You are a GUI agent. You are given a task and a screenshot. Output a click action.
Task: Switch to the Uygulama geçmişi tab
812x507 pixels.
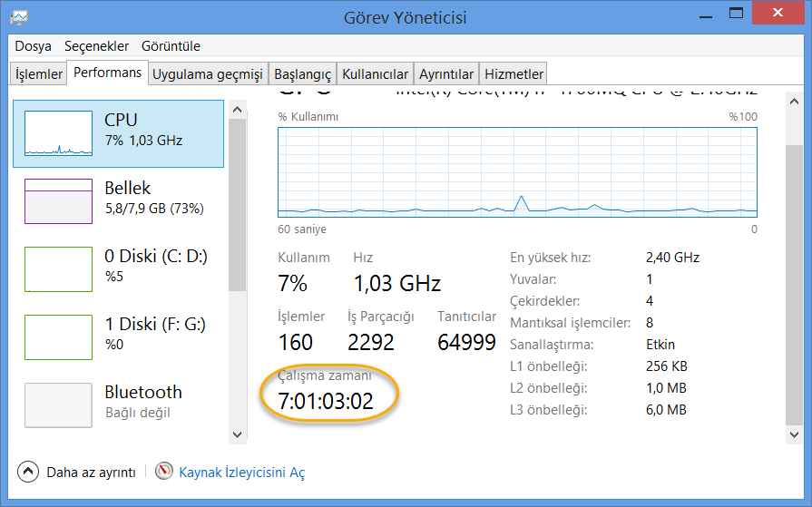pyautogui.click(x=207, y=74)
